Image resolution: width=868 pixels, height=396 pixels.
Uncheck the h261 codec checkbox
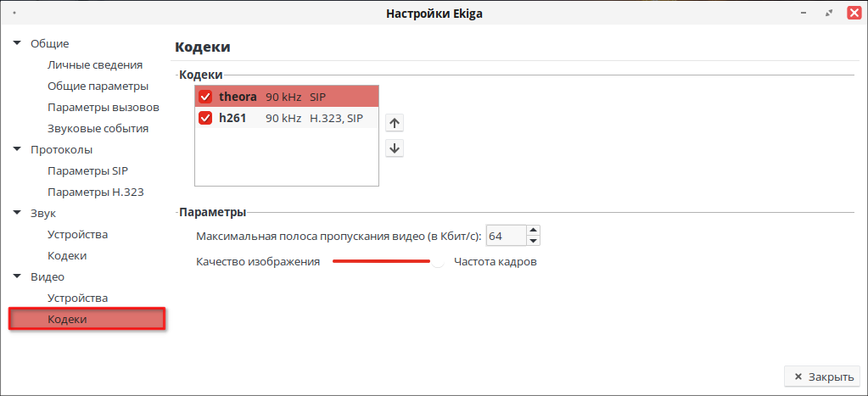coord(205,118)
